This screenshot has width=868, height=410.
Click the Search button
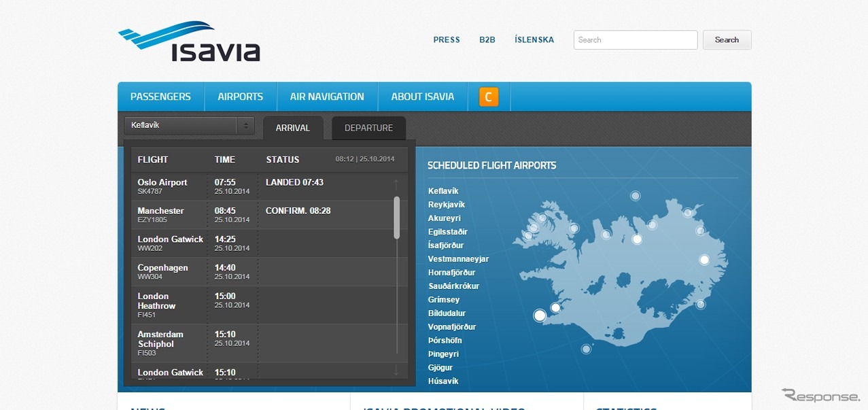point(727,40)
